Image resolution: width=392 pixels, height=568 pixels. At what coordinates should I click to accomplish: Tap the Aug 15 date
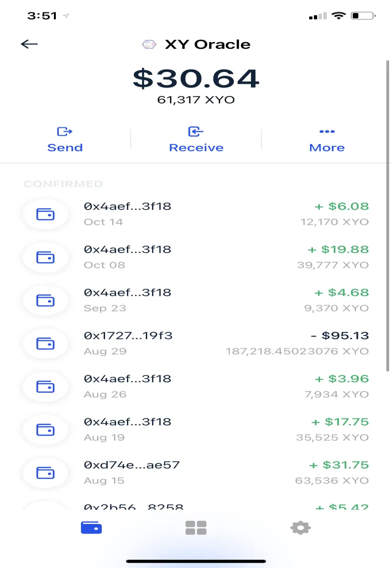click(104, 480)
